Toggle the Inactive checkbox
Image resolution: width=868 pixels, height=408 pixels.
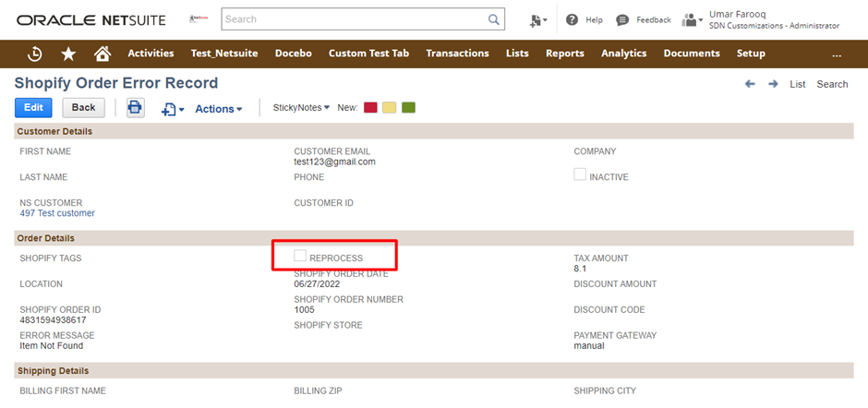[580, 174]
